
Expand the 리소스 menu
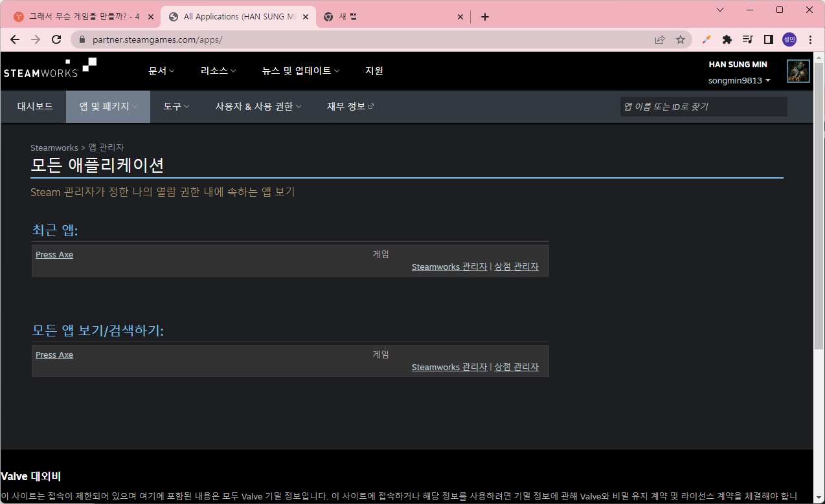(218, 71)
